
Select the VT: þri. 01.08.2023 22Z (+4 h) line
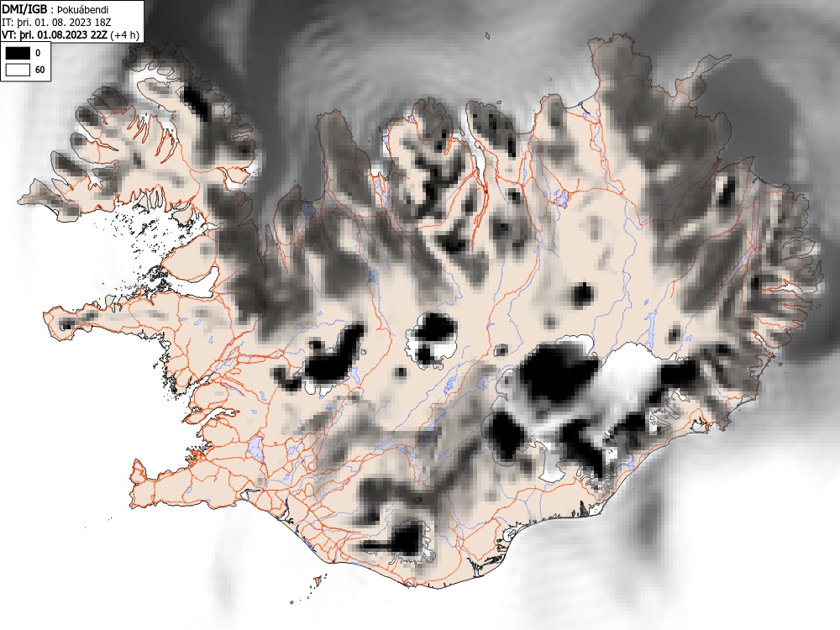click(71, 34)
